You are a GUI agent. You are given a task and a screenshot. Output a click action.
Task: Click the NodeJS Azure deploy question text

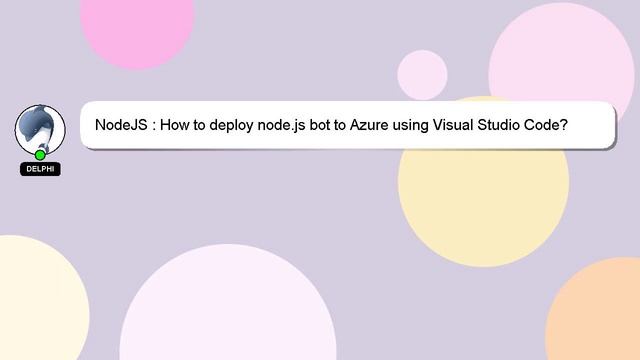point(331,125)
